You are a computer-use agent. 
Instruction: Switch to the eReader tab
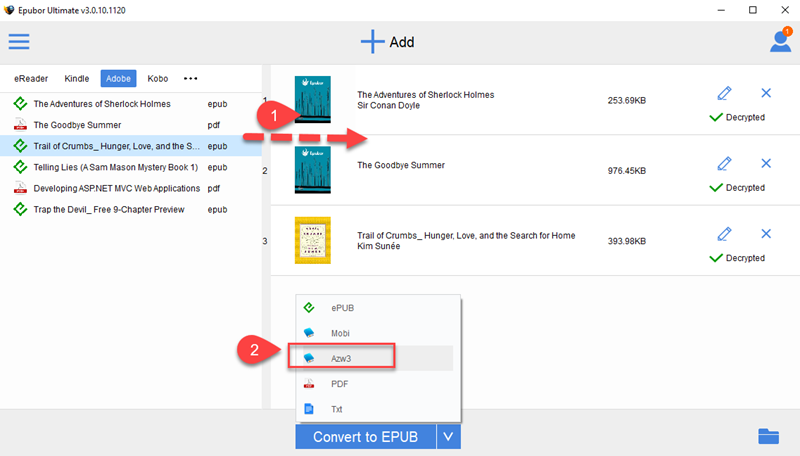click(x=31, y=79)
